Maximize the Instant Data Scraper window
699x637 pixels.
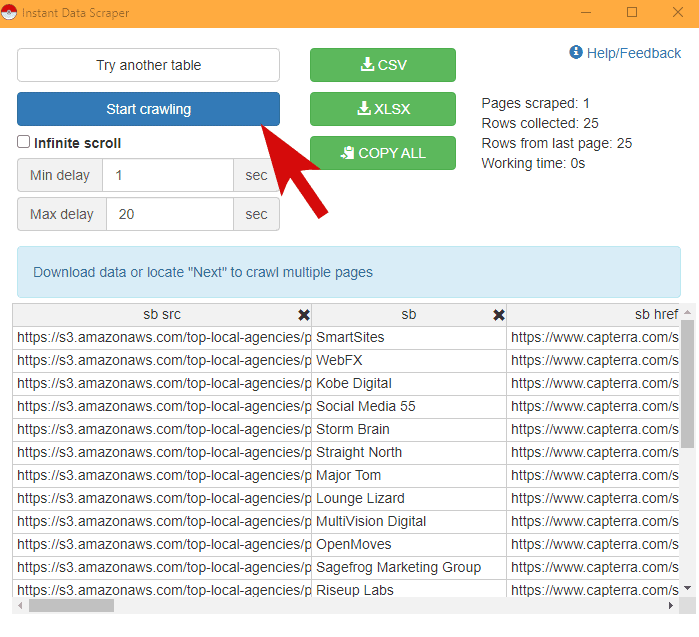632,12
